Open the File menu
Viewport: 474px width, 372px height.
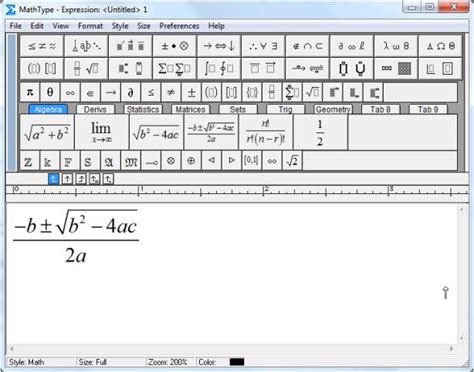[16, 26]
